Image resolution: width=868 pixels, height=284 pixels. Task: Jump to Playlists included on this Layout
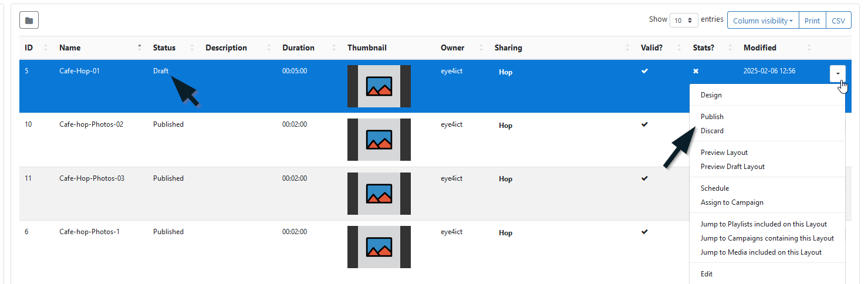click(x=764, y=224)
